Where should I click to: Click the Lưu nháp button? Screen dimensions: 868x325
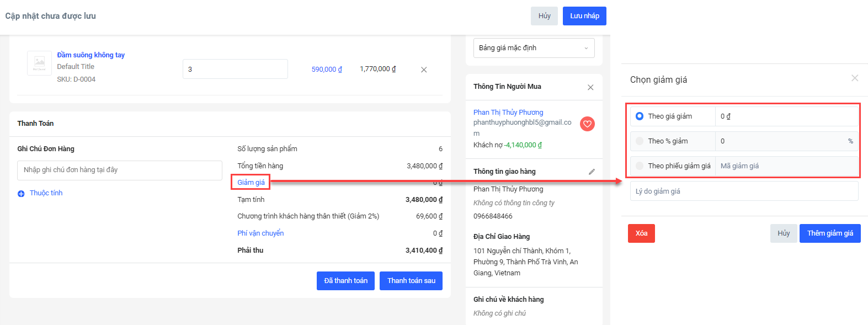[x=584, y=16]
